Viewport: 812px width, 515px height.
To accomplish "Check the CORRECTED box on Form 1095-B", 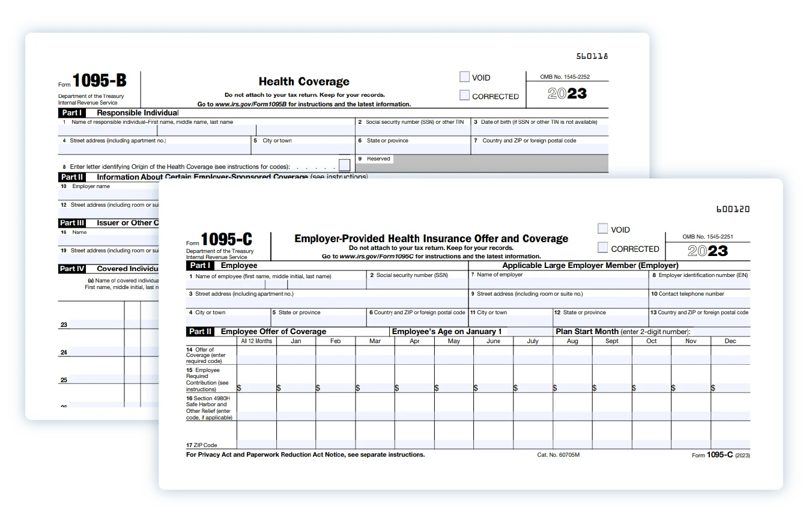I will pyautogui.click(x=464, y=96).
